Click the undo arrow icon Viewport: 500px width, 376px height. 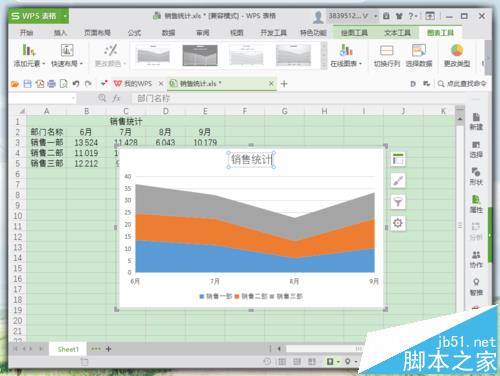(76, 84)
